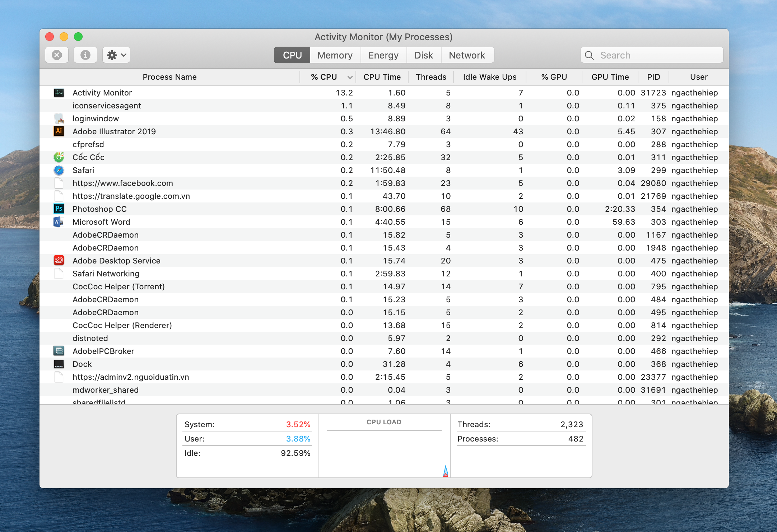Sort by CPU Time column header

click(382, 77)
